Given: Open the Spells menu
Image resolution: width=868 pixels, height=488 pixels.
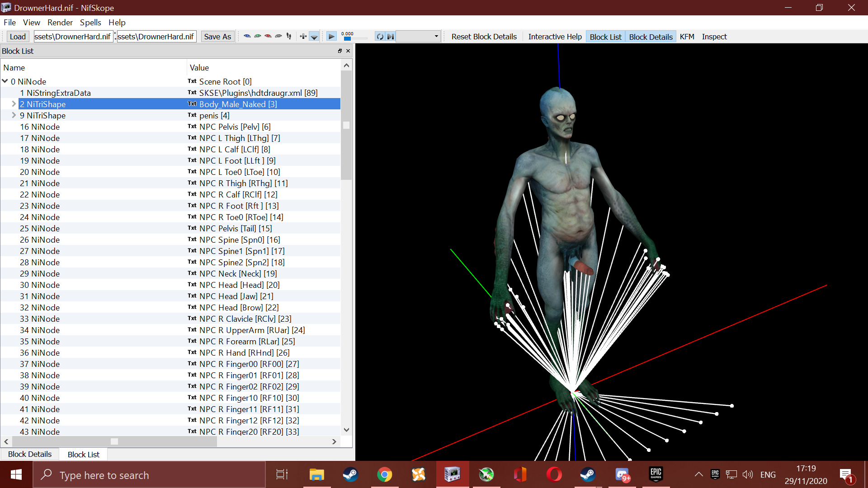Looking at the screenshot, I should 90,22.
